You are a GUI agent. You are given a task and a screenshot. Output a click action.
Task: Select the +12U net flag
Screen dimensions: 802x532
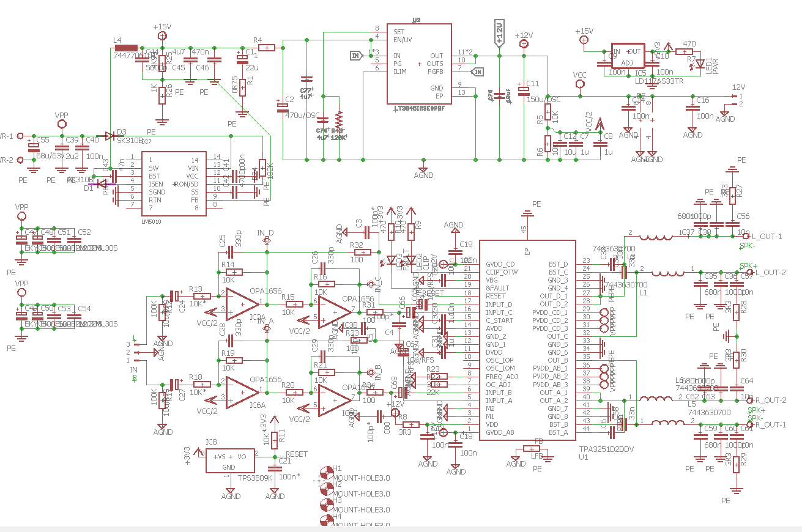[499, 34]
